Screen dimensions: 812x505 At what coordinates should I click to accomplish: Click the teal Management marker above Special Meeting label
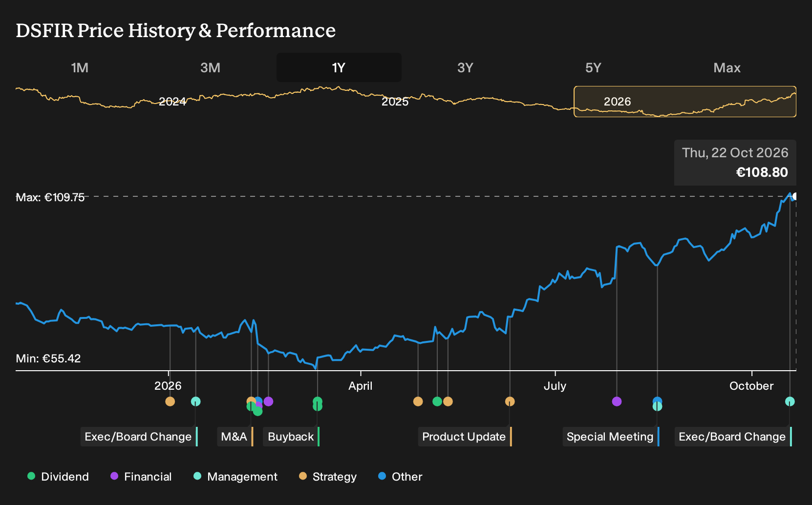[658, 406]
